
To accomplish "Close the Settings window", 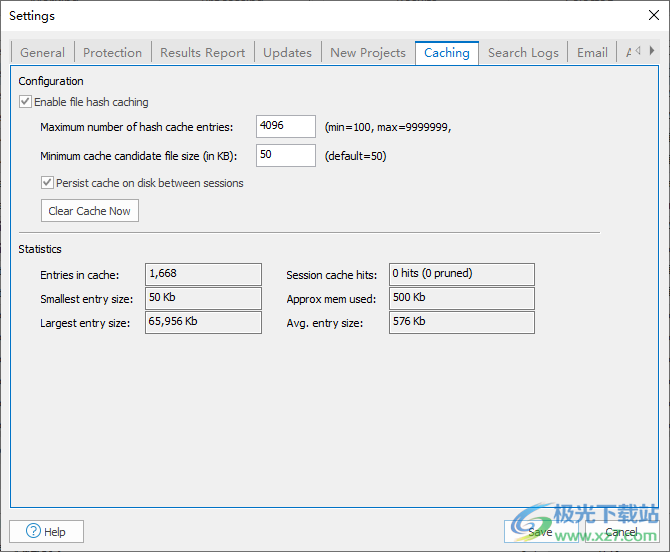I will pos(653,15).
